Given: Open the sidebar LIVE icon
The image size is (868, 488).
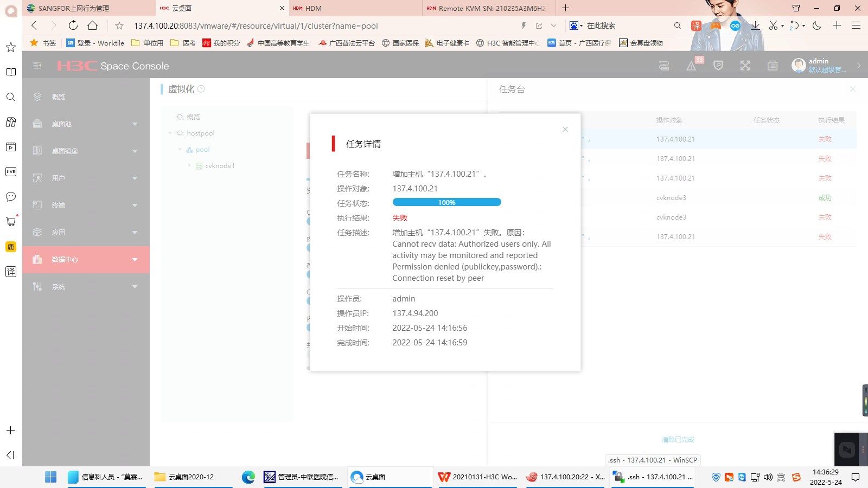Looking at the screenshot, I should [x=10, y=172].
